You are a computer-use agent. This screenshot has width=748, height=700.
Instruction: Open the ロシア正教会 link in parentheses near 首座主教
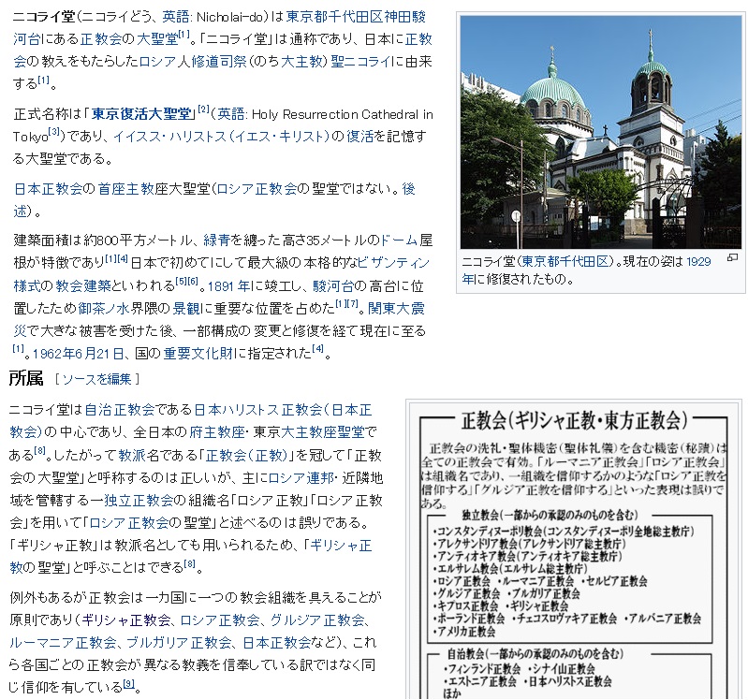[x=257, y=189]
